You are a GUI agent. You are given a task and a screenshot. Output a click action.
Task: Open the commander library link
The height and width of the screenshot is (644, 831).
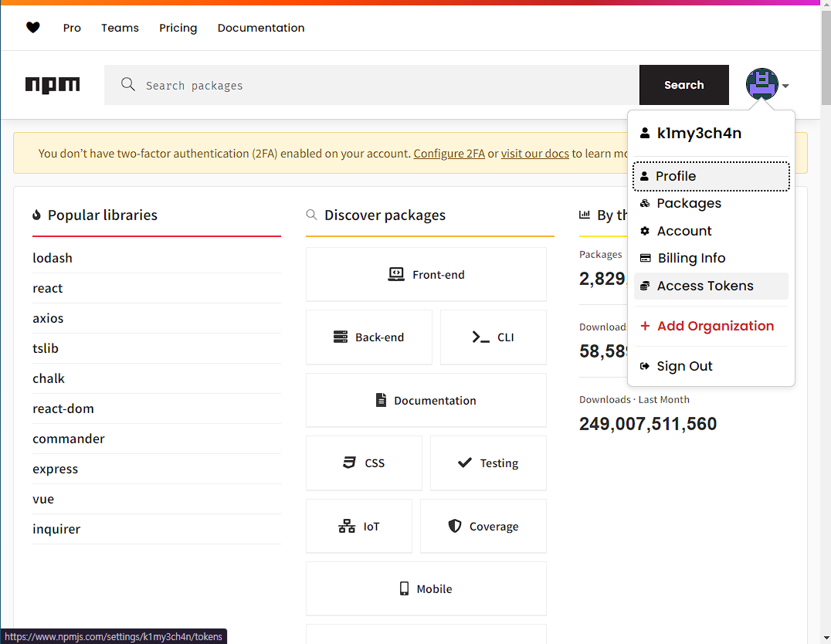[69, 439]
